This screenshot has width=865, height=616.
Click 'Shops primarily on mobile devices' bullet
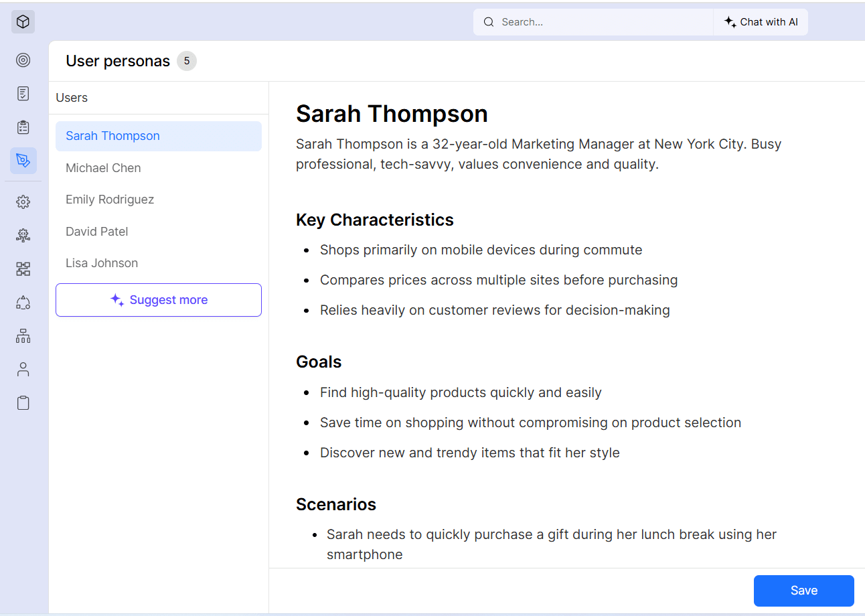(481, 250)
